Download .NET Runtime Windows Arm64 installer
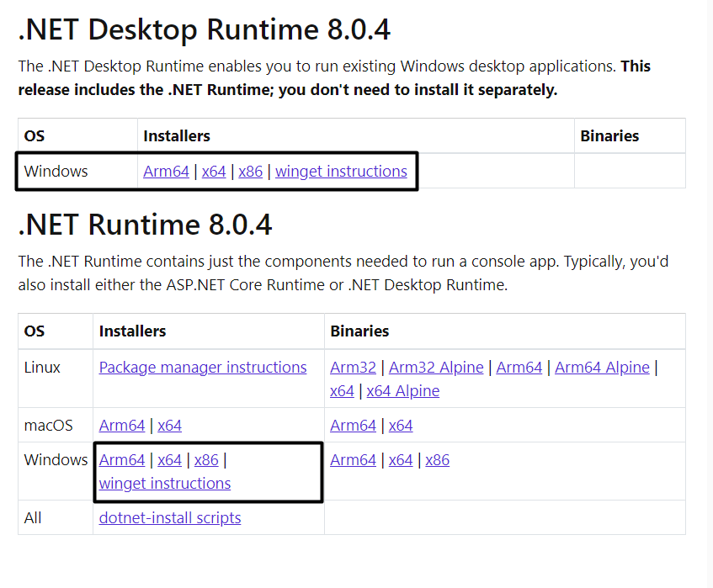This screenshot has height=588, width=713. [x=122, y=460]
